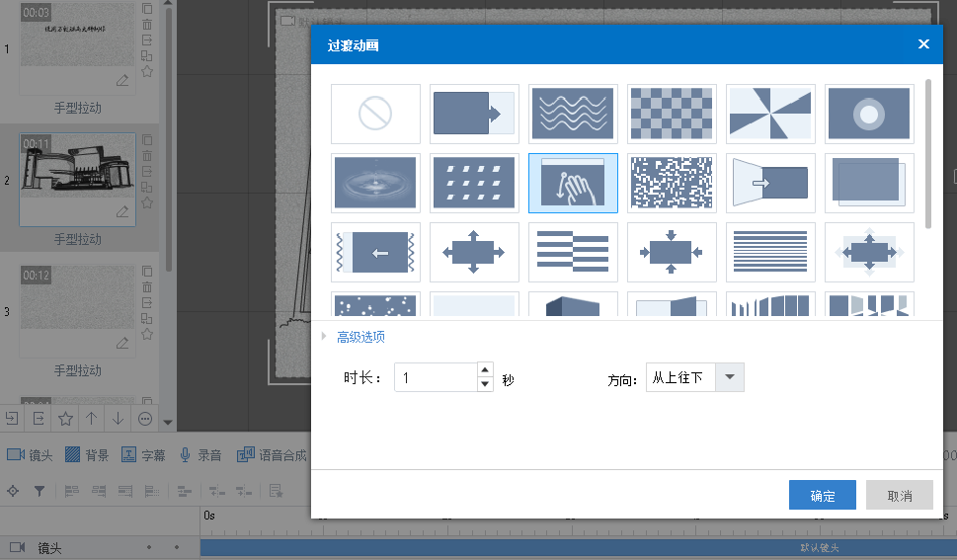The width and height of the screenshot is (957, 560).
Task: Choose the water drop ripple transition
Action: click(375, 183)
